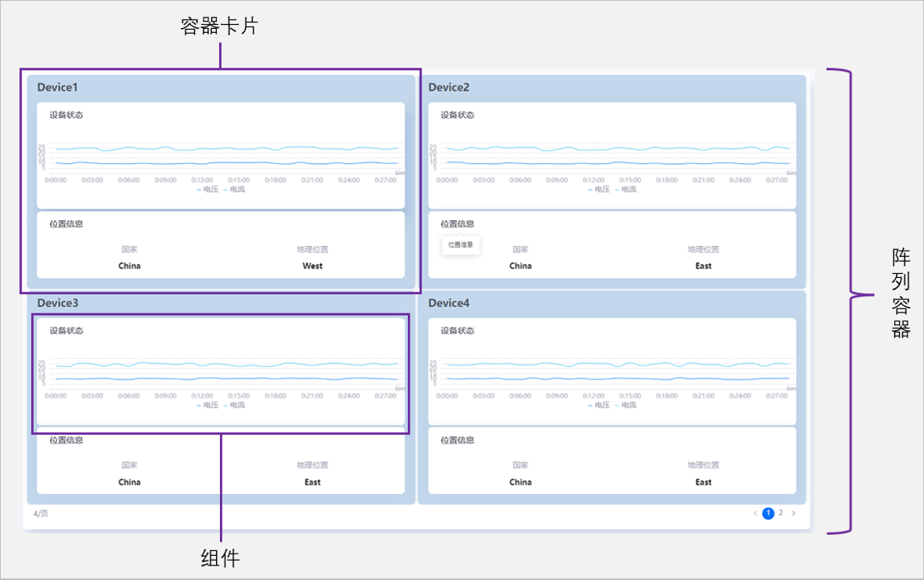This screenshot has height=580, width=924.
Task: Click the 位置信息 heading in Device4
Action: (457, 440)
